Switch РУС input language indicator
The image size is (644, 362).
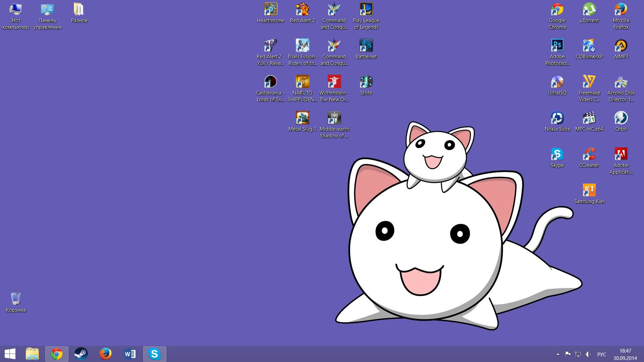(602, 354)
